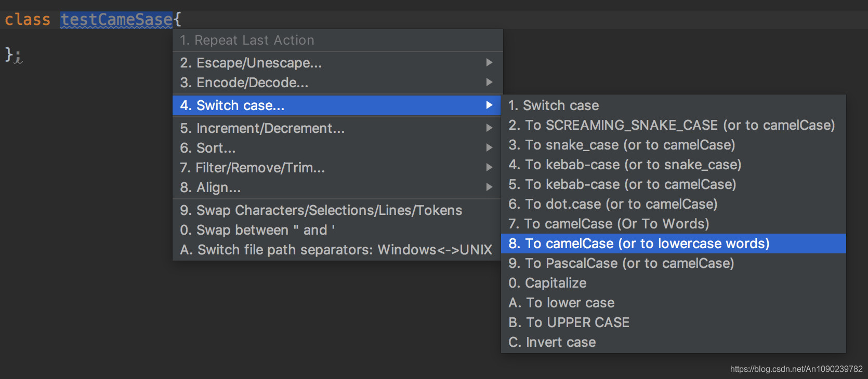868x379 pixels.
Task: Choose Swap between " and '
Action: [x=336, y=230]
